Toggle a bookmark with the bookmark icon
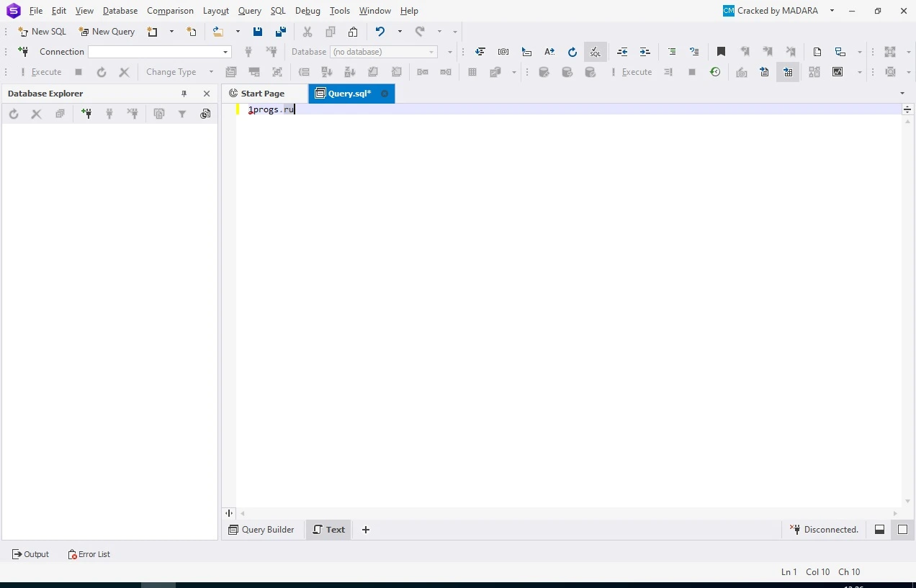This screenshot has width=916, height=588. tap(721, 52)
